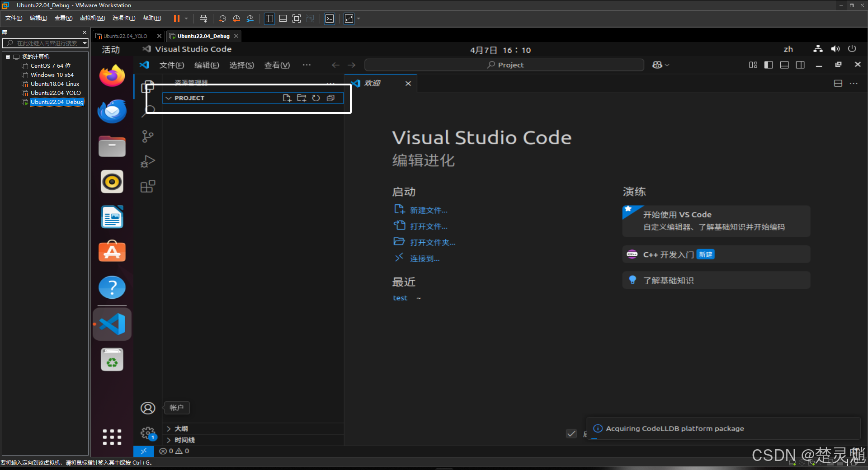Open the VMware library search dropdown
This screenshot has width=868, height=470.
coord(85,43)
